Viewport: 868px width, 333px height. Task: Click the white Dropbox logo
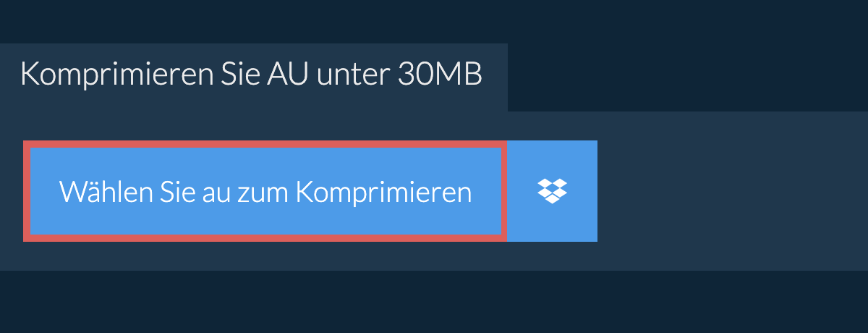click(553, 191)
